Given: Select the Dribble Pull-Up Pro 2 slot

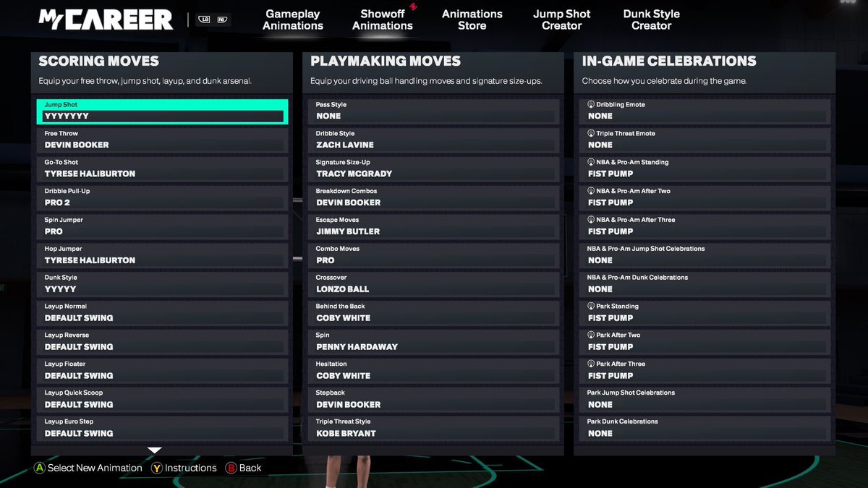Looking at the screenshot, I should [x=162, y=198].
